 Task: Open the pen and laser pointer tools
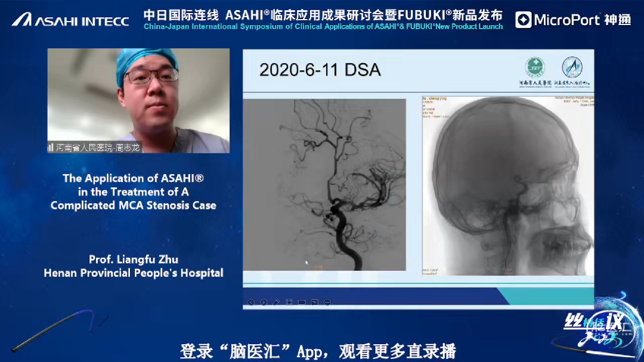[x=277, y=302]
